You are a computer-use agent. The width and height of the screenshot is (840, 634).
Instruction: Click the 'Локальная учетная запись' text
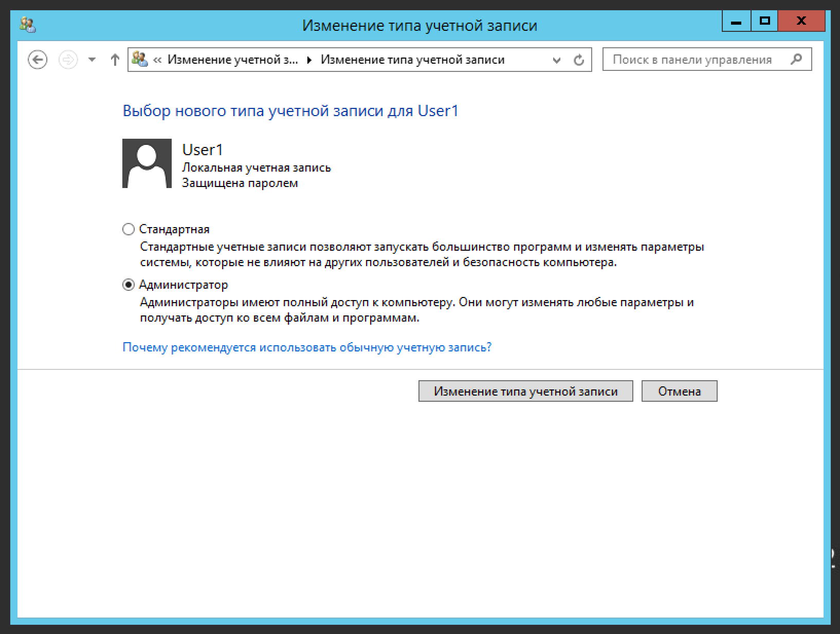pyautogui.click(x=257, y=167)
